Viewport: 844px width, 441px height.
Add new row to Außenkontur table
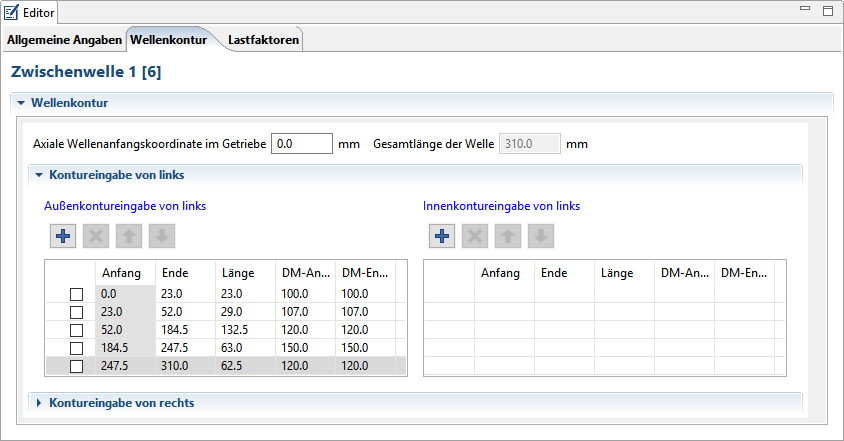pyautogui.click(x=63, y=237)
